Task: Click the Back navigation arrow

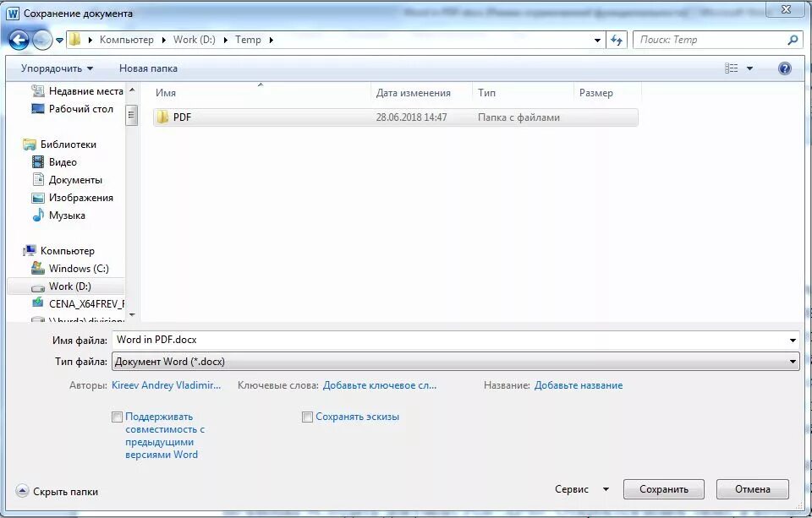Action: coord(19,40)
